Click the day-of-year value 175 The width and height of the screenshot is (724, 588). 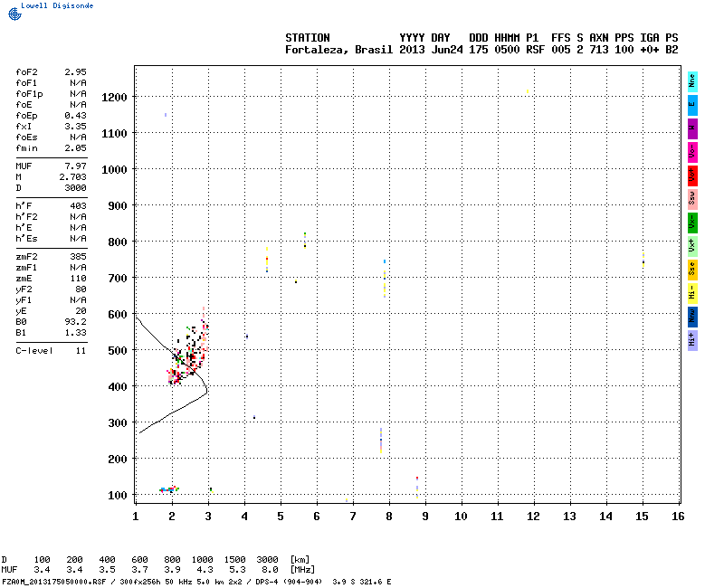pyautogui.click(x=479, y=50)
